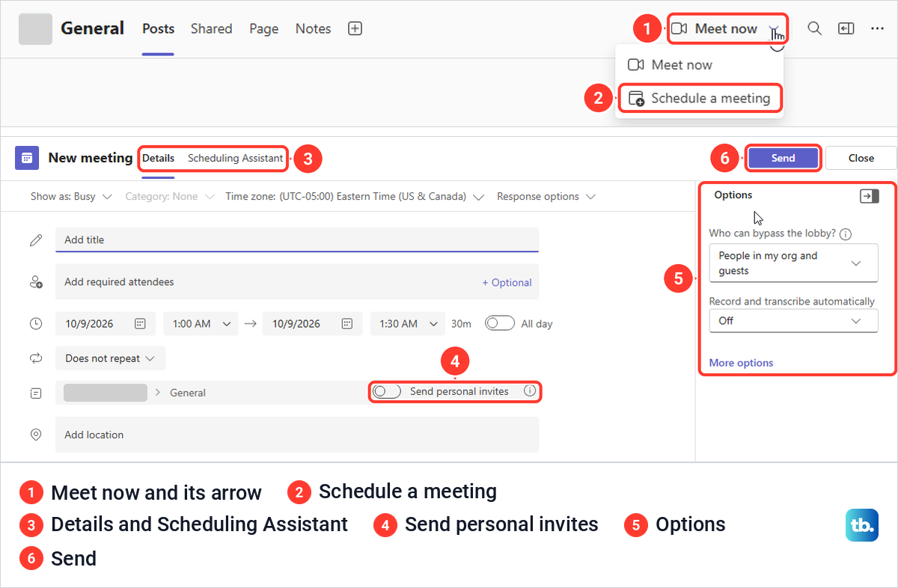Click the blurred team name in channel row
The image size is (898, 588).
pos(105,393)
